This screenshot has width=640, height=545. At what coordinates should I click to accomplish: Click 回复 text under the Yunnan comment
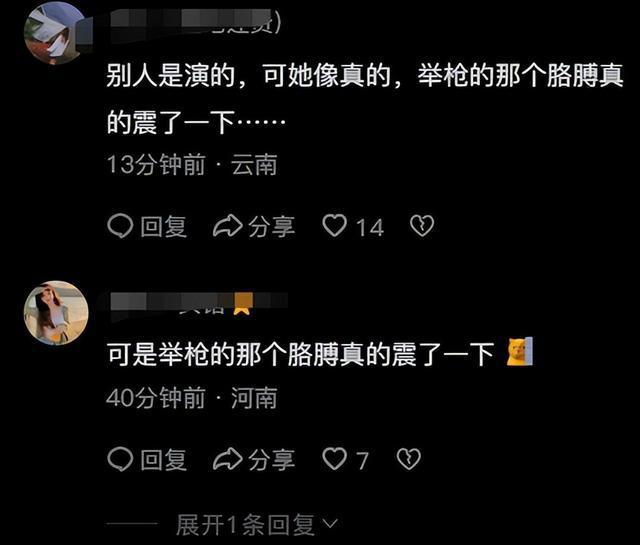coord(163,227)
